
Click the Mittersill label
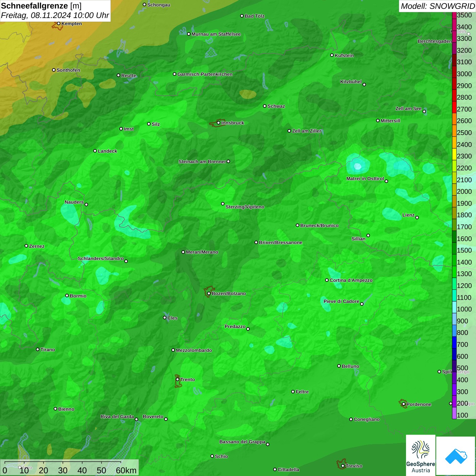[390, 121]
